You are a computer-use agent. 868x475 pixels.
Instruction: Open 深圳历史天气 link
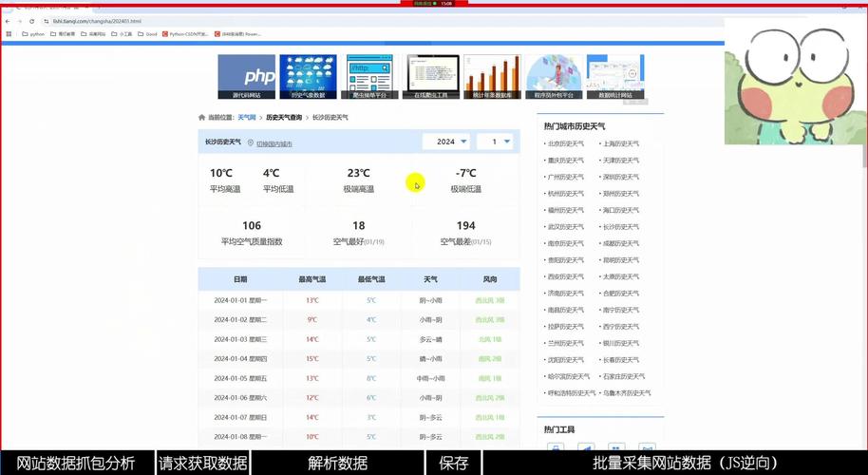620,177
